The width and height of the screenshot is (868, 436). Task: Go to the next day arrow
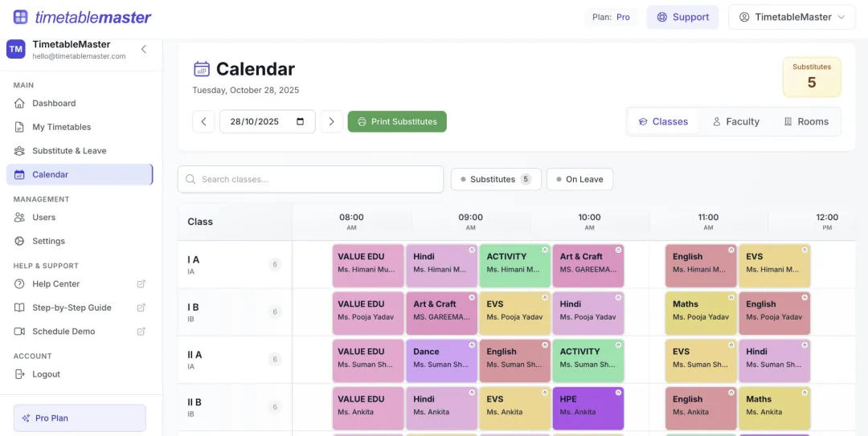332,122
